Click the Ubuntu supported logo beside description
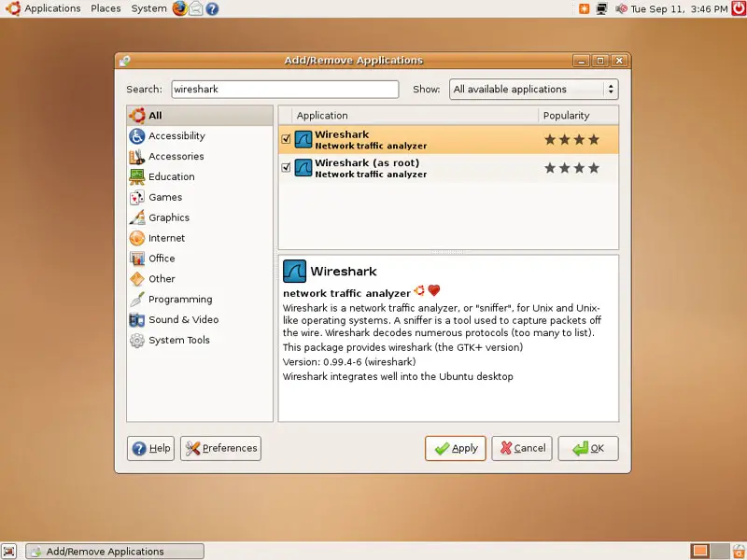 click(419, 290)
